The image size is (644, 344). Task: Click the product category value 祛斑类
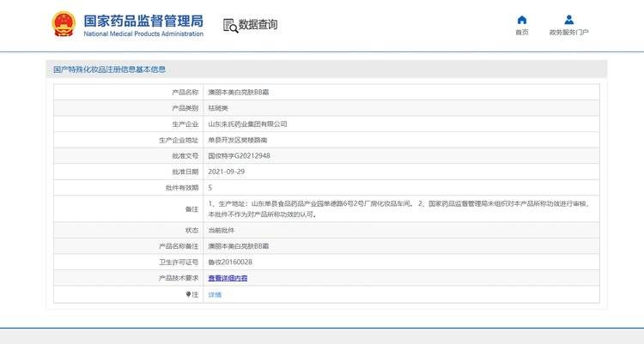[x=218, y=108]
